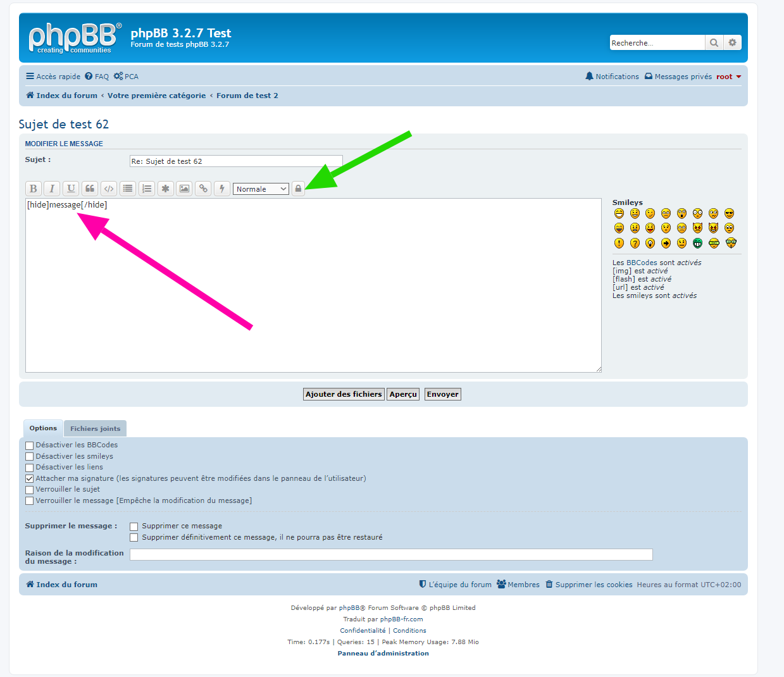Check Verrouiller le sujet box
Image resolution: width=784 pixels, height=677 pixels.
click(29, 490)
